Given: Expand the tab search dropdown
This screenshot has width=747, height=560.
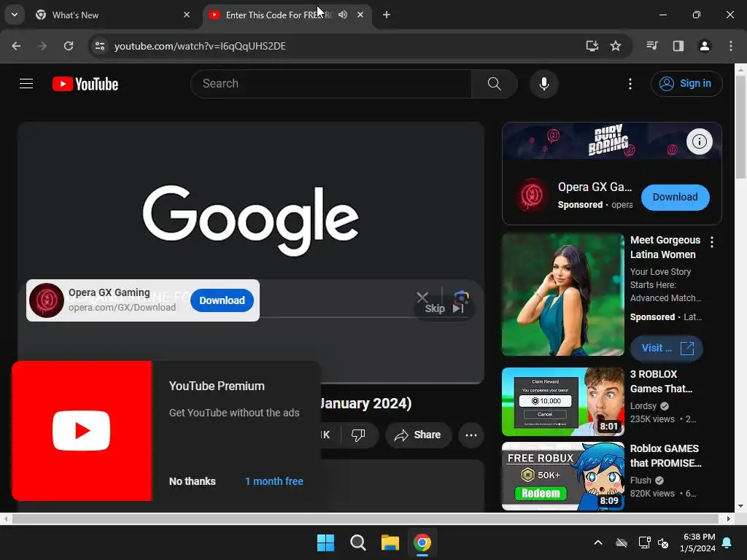Looking at the screenshot, I should 15,15.
